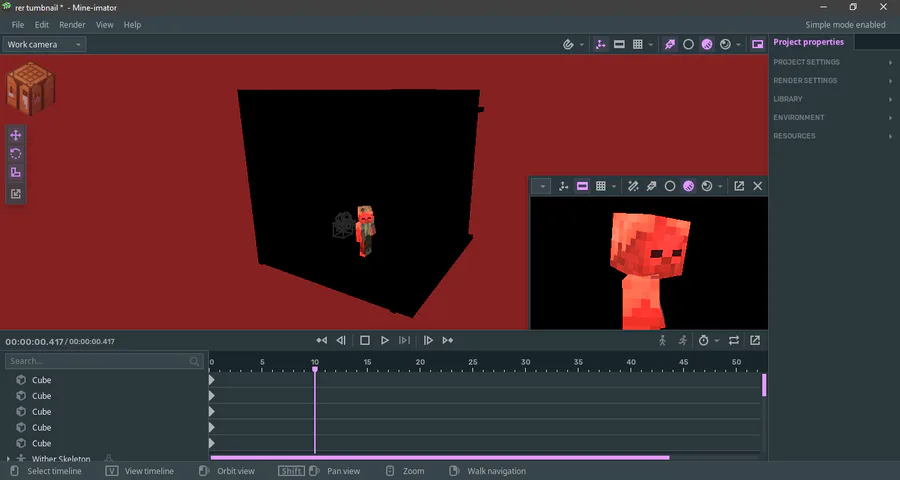Stop timeline playback
Viewport: 900px width, 480px height.
tap(364, 340)
